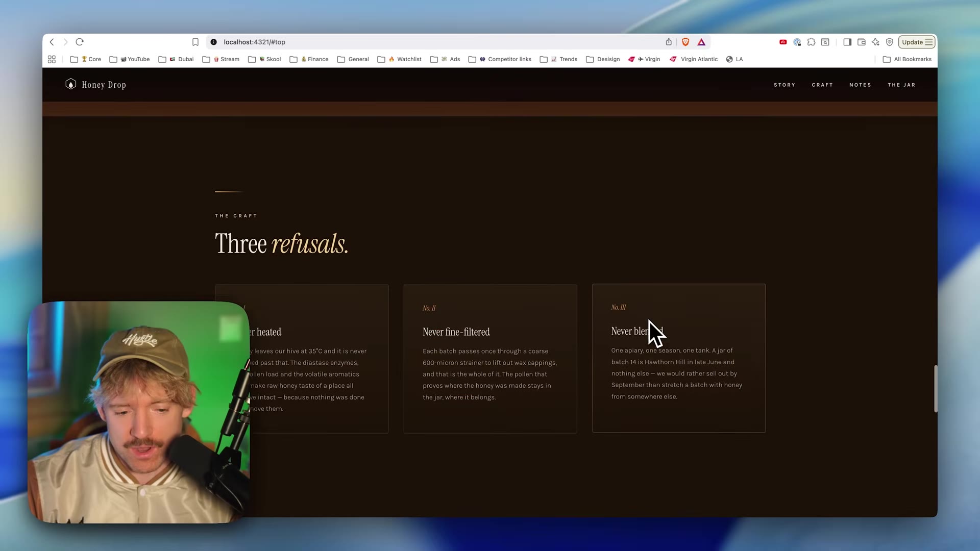Open the Trends bookmarks folder
The image size is (980, 551).
pos(558,59)
